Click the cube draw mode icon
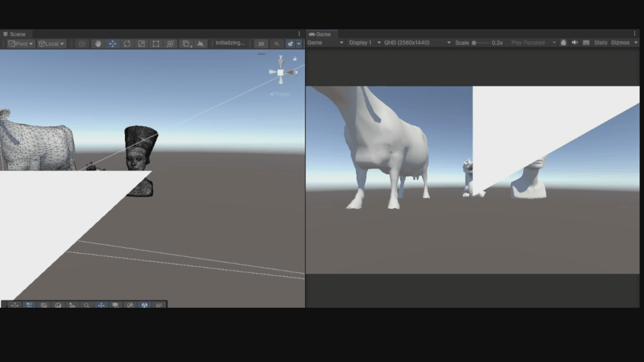This screenshot has height=362, width=644. pos(82,44)
